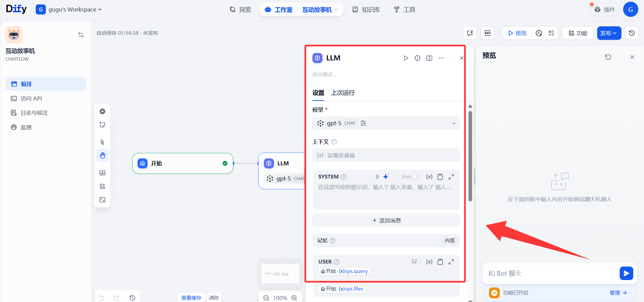Open the 工具 navigation item
This screenshot has width=644, height=302.
(x=404, y=10)
